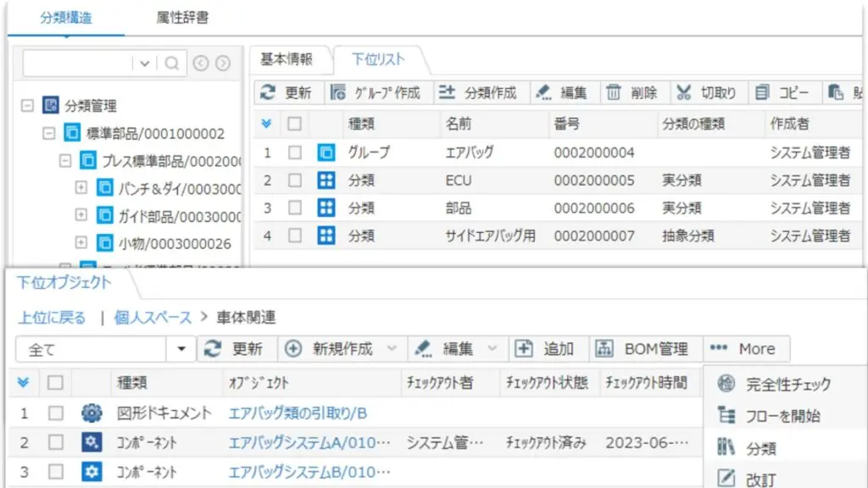This screenshot has width=868, height=488.
Task: Collapse the 標準部品/0001000002 node
Action: [48, 133]
